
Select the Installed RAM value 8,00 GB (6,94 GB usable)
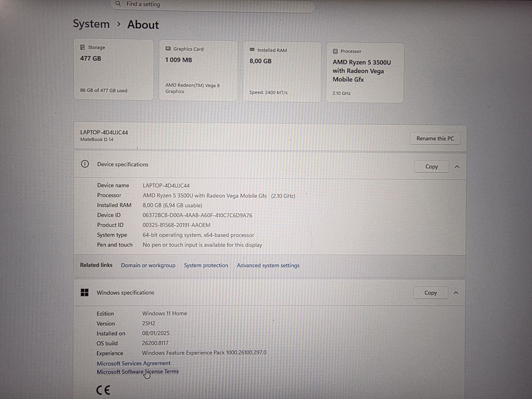coord(172,205)
